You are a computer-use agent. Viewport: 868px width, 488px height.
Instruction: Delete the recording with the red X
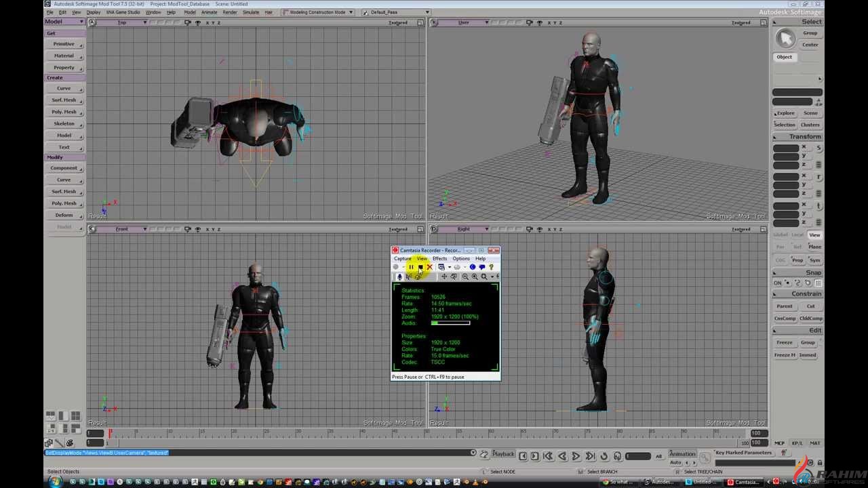click(x=430, y=267)
